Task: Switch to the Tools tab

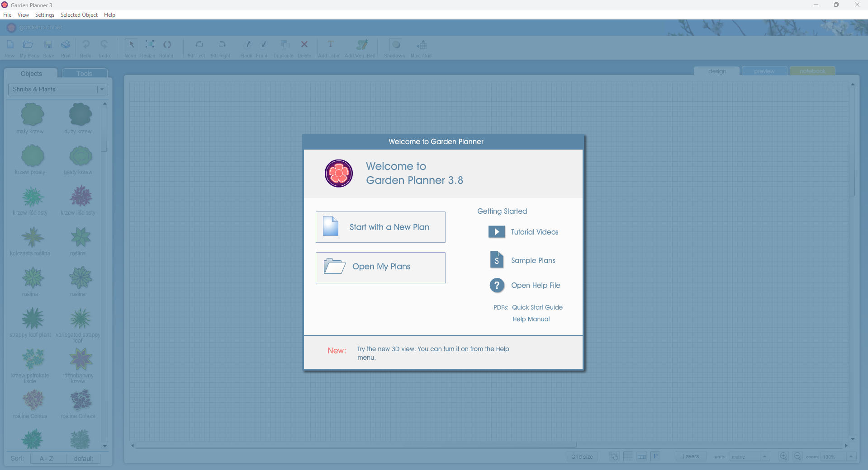Action: tap(85, 73)
